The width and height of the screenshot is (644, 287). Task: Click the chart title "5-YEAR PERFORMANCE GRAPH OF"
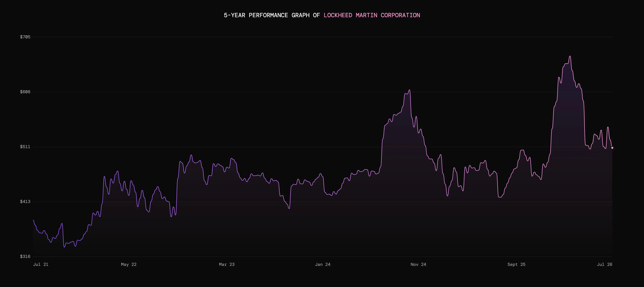[272, 15]
